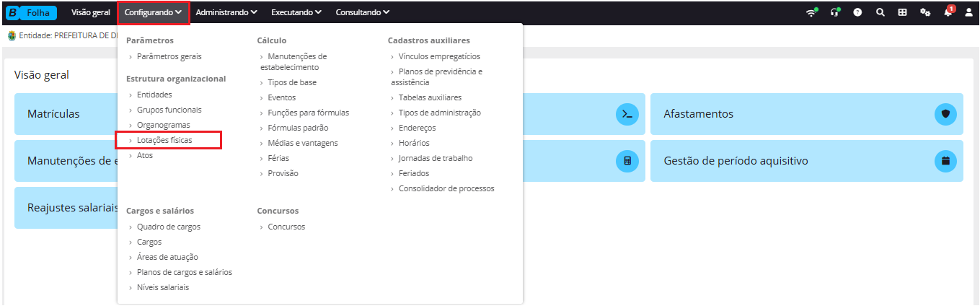The height and width of the screenshot is (306, 980).
Task: Select Eventos under Cálculo
Action: pyautogui.click(x=281, y=97)
